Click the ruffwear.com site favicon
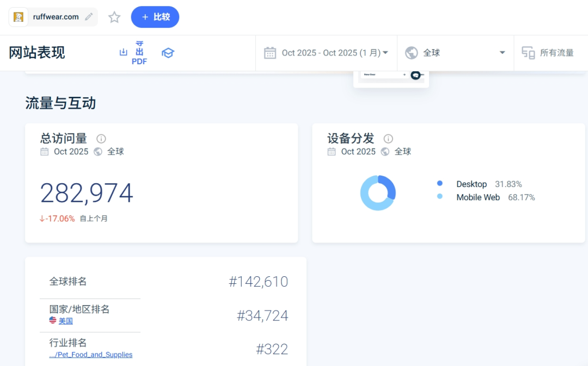The width and height of the screenshot is (588, 366). [19, 17]
